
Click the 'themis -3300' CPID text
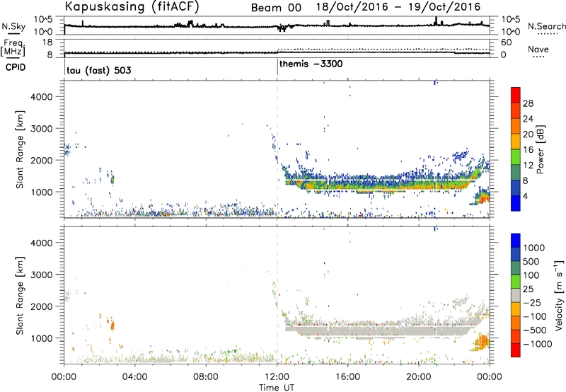[311, 64]
